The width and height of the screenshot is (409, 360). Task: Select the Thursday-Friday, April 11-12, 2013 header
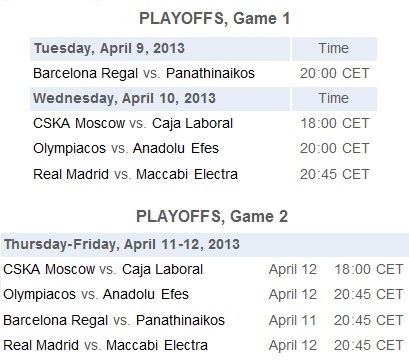(x=205, y=245)
